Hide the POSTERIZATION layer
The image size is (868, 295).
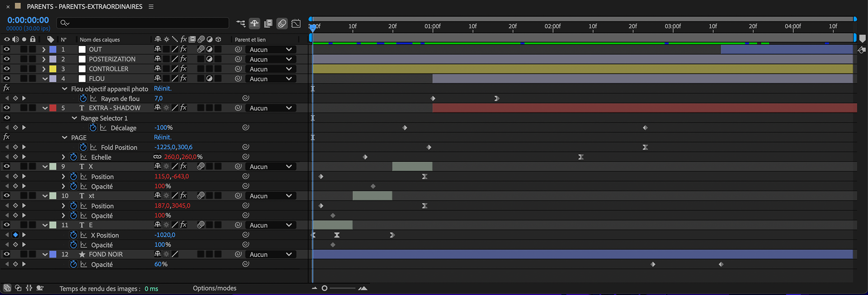pos(7,59)
